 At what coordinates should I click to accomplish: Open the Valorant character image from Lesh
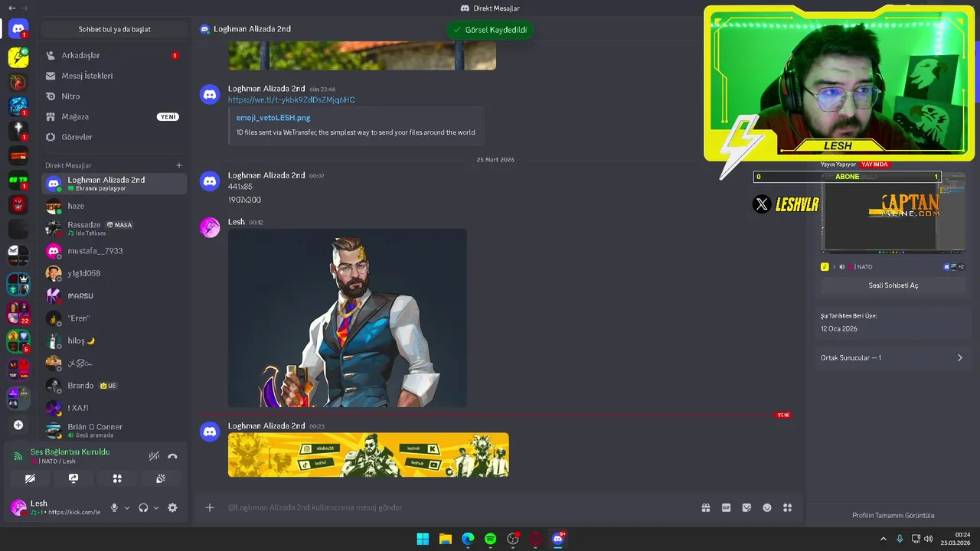pyautogui.click(x=347, y=318)
